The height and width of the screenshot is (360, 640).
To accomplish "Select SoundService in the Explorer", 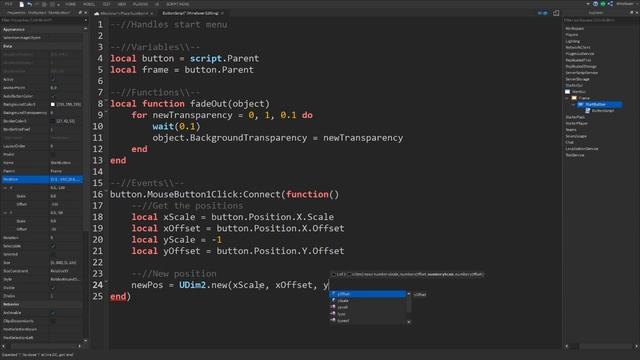I will click(576, 136).
